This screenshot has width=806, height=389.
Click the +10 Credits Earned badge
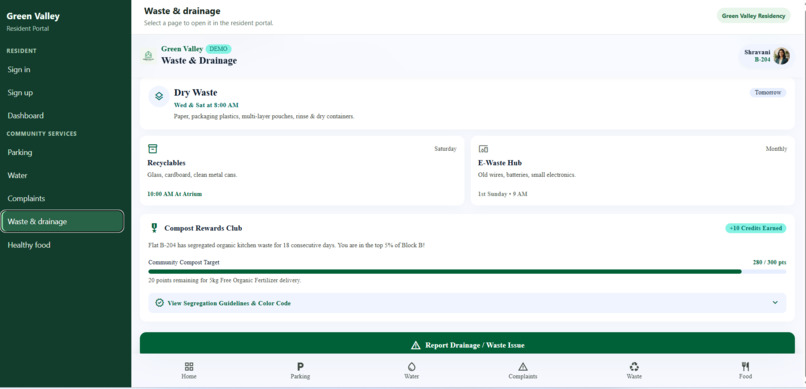756,228
